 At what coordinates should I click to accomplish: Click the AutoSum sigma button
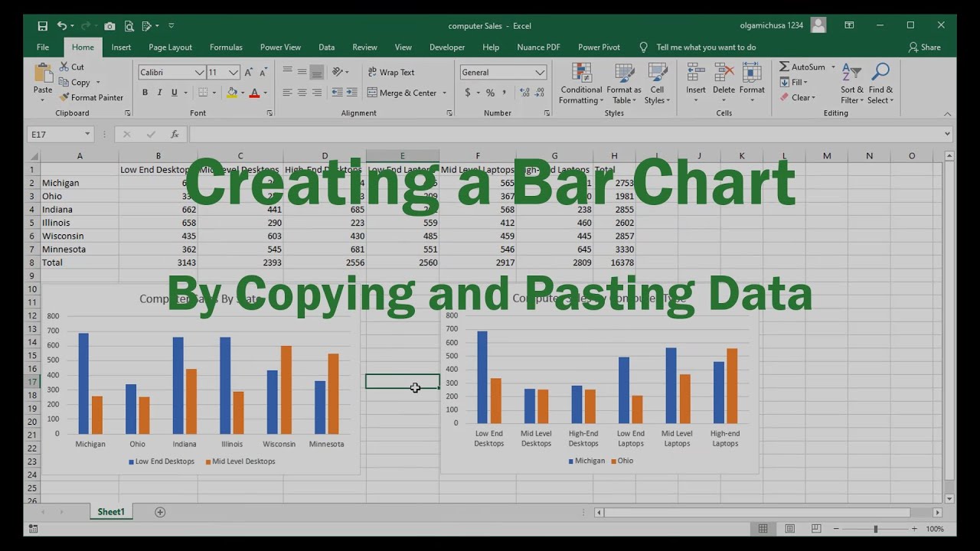802,67
